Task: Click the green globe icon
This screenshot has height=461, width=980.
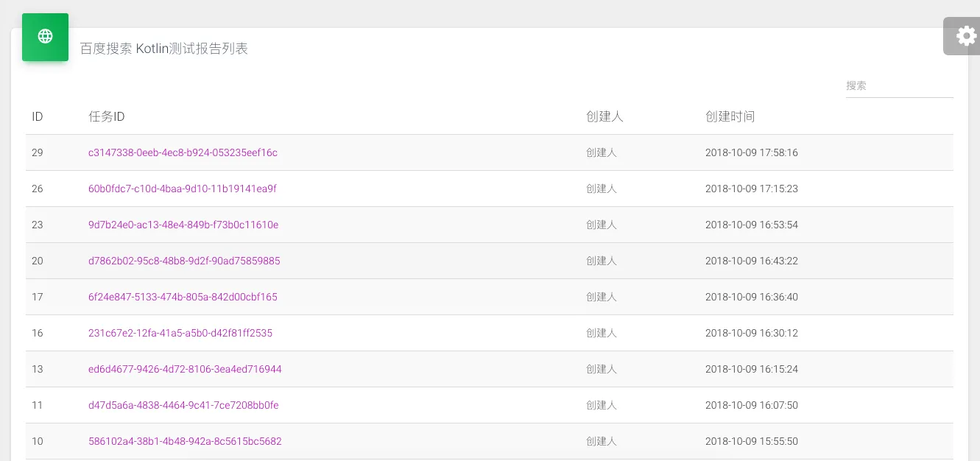Action: (45, 36)
